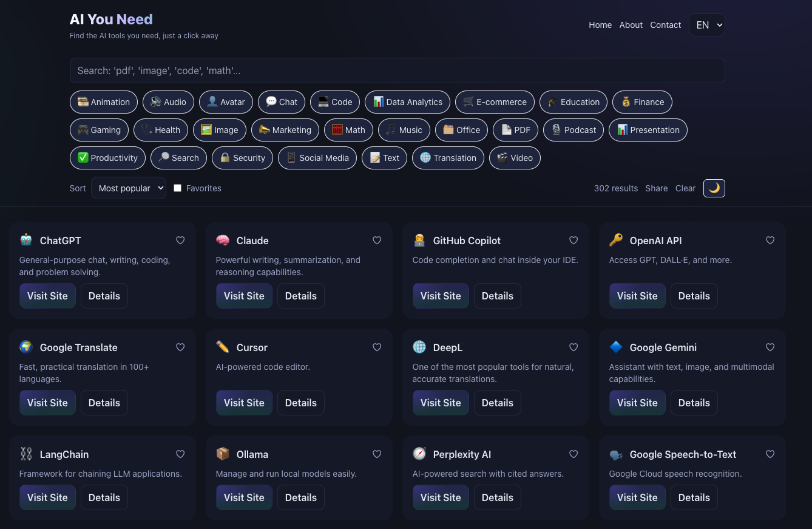
Task: Select the Marketing category chip
Action: click(x=285, y=130)
